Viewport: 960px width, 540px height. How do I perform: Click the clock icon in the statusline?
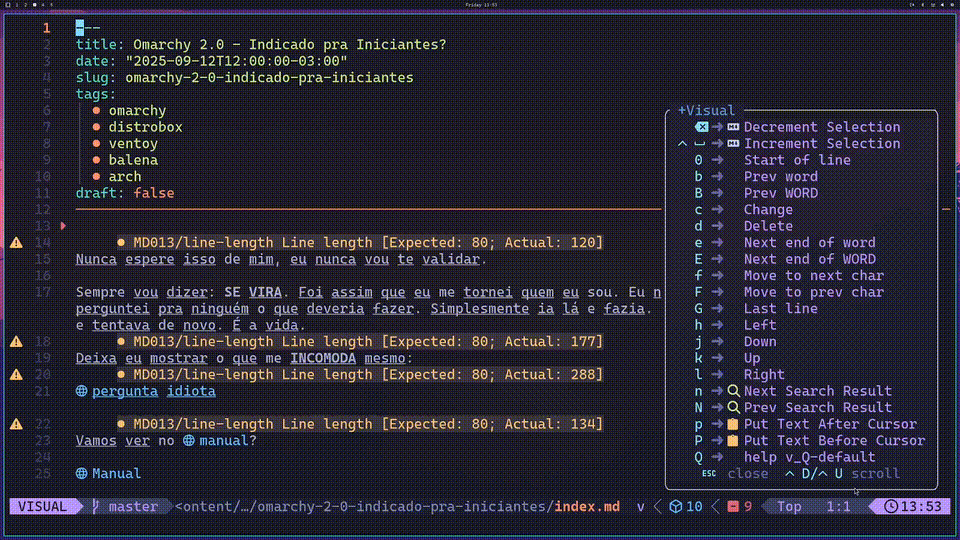(x=891, y=507)
